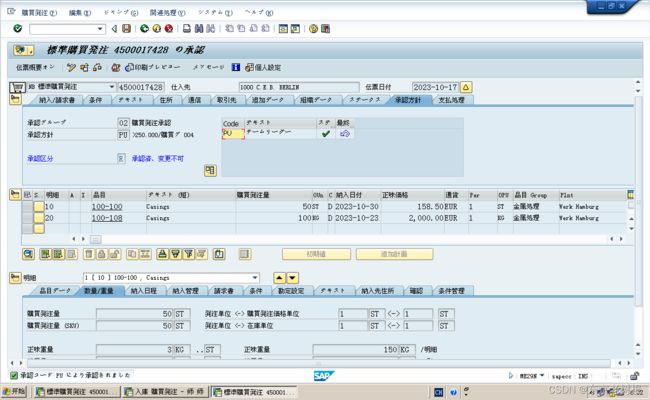
Task: Click the next item down-arrow button
Action: (x=293, y=278)
